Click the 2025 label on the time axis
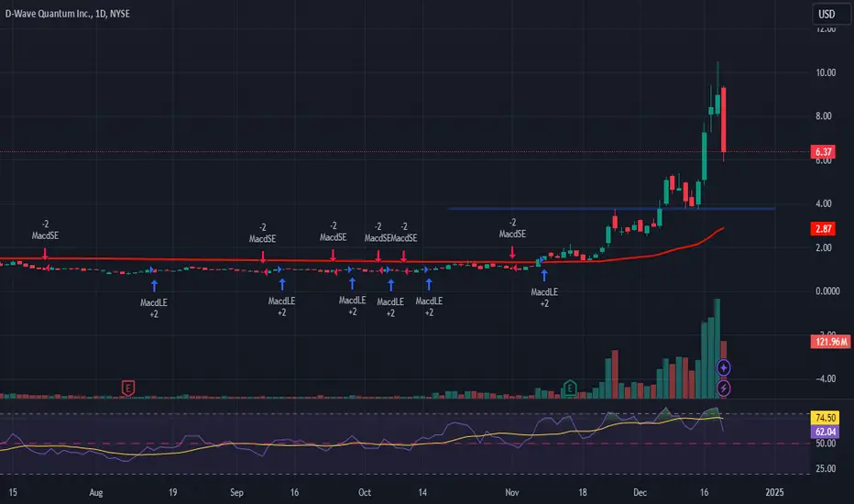Viewport: 854px width, 504px height. click(774, 493)
